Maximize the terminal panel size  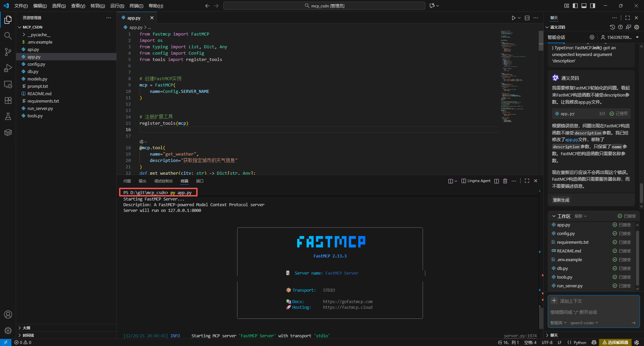click(x=527, y=181)
